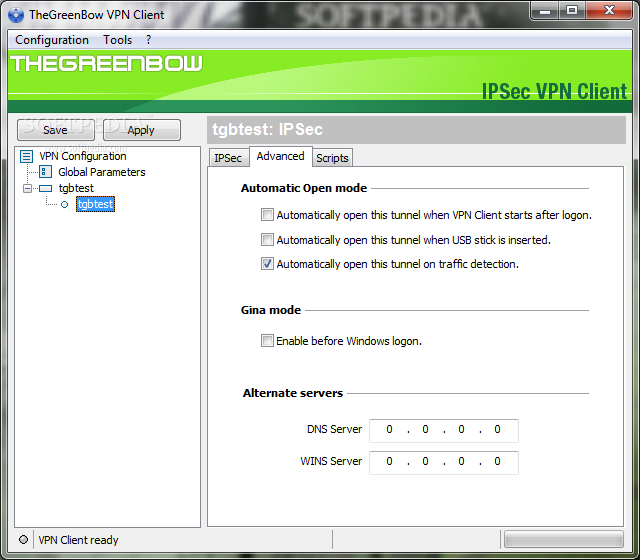Screen dimensions: 640x560
Task: Enable auto open after logon checkbox
Action: (267, 215)
